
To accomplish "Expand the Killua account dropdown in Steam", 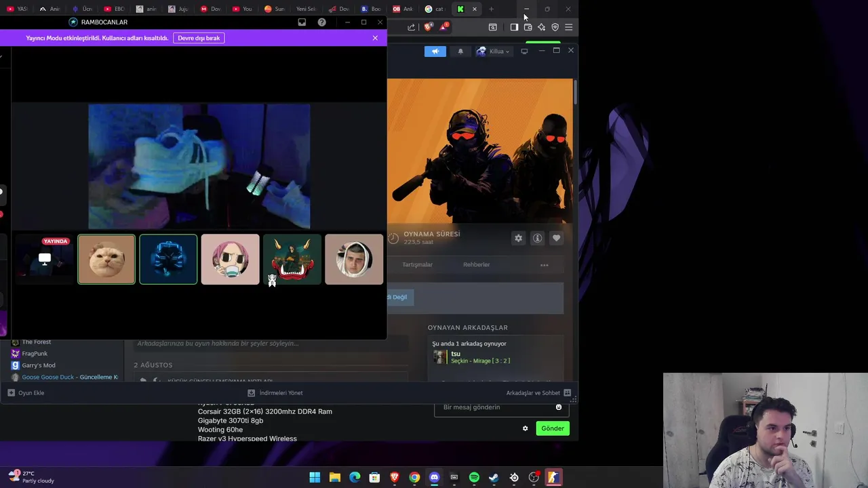I will [493, 52].
